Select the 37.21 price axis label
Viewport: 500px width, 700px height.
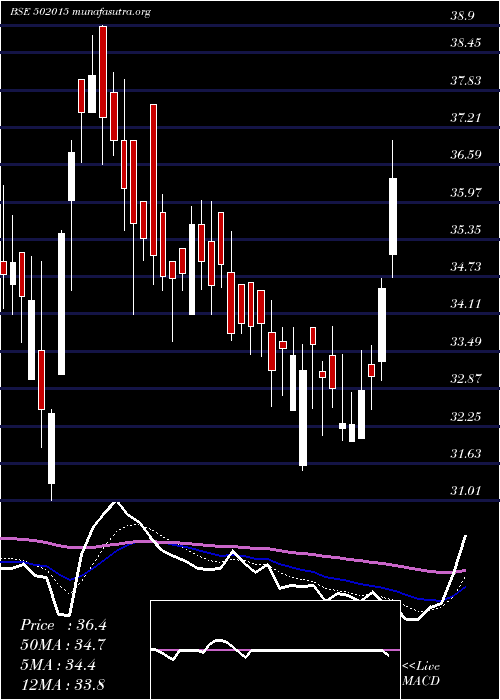pos(466,117)
